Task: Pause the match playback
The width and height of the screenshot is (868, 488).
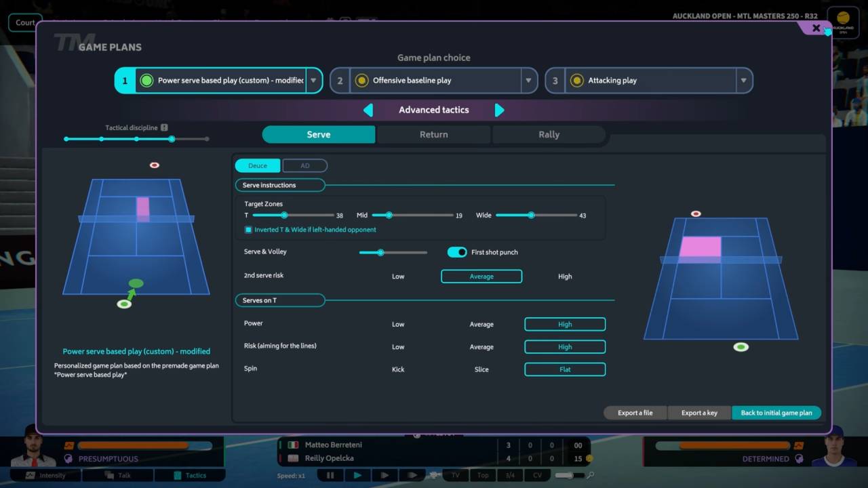Action: (330, 475)
